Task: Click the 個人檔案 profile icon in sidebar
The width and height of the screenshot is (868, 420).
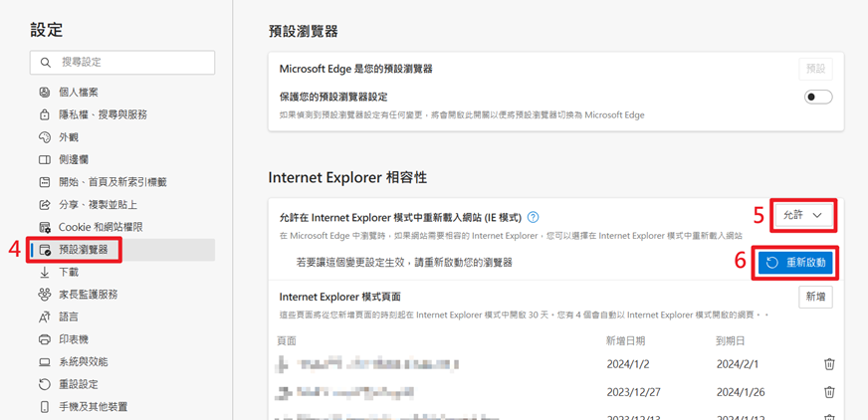Action: click(x=45, y=92)
